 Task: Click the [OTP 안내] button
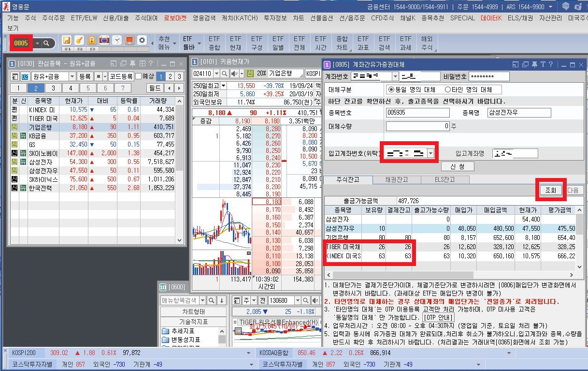click(x=439, y=317)
